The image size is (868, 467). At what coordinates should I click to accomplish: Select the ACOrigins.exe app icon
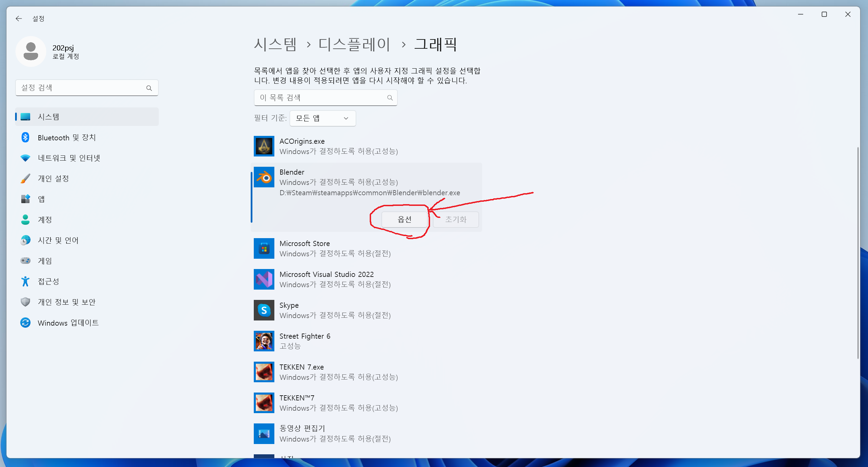[264, 146]
